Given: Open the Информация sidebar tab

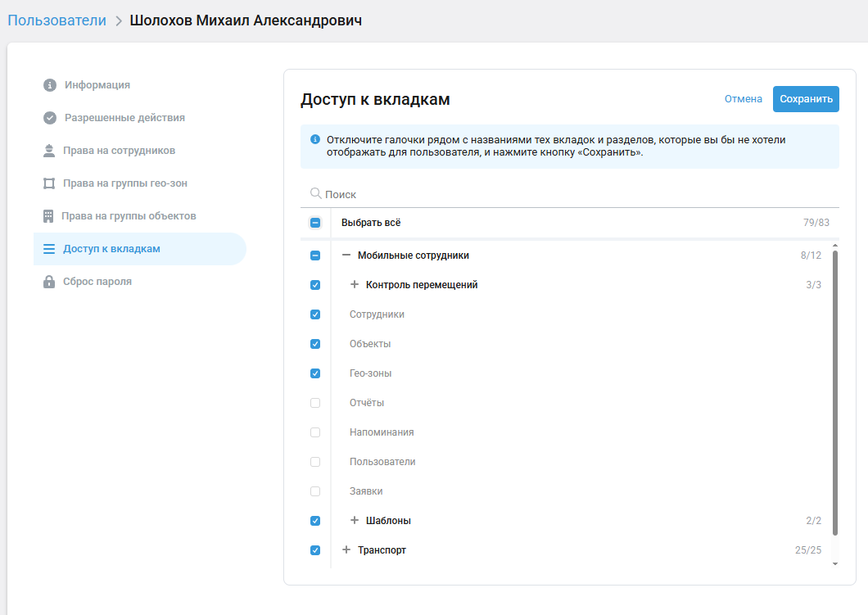Looking at the screenshot, I should (x=97, y=85).
